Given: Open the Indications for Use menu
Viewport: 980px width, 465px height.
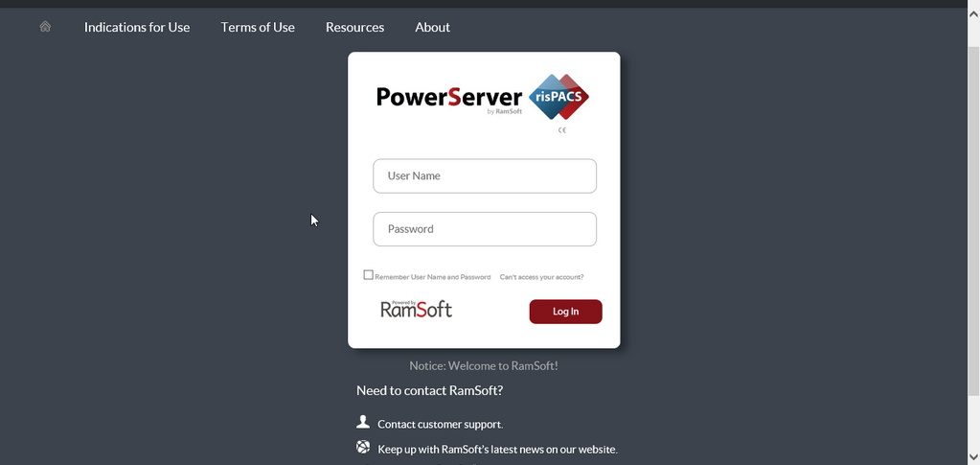Looking at the screenshot, I should pyautogui.click(x=137, y=27).
